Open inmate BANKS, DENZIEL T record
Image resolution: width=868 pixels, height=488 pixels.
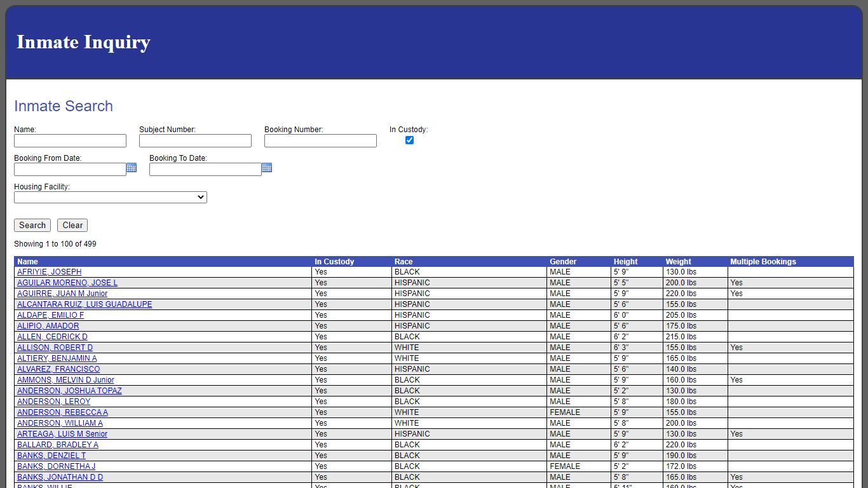(x=51, y=456)
